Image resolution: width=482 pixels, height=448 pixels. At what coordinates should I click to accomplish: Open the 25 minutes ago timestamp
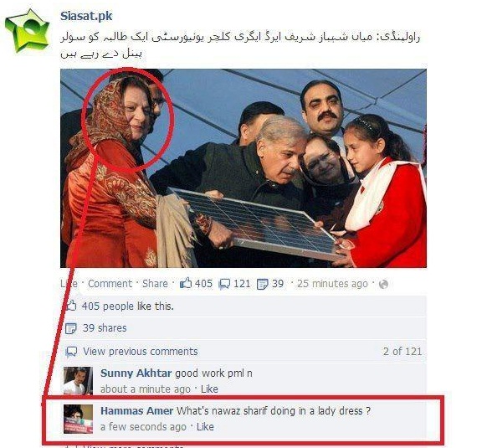pos(332,283)
